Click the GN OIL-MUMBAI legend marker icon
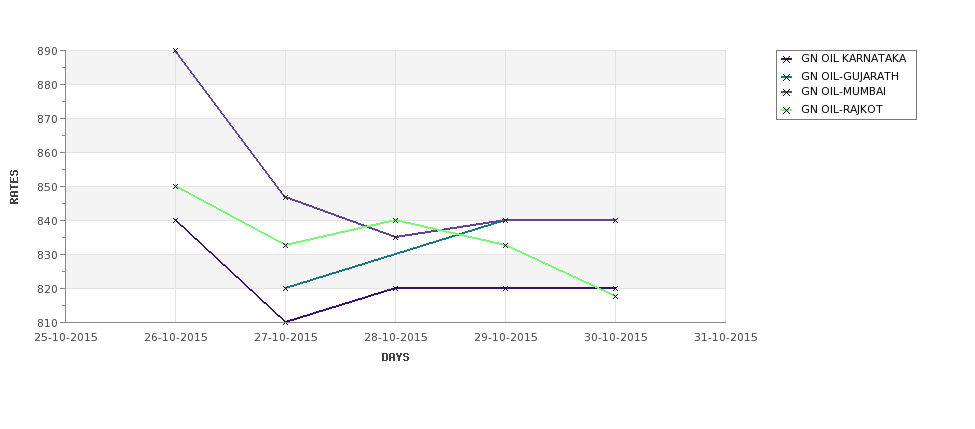This screenshot has width=975, height=429. tap(787, 93)
